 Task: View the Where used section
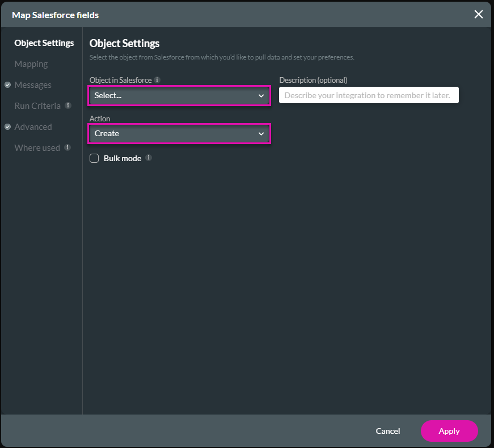pos(37,147)
